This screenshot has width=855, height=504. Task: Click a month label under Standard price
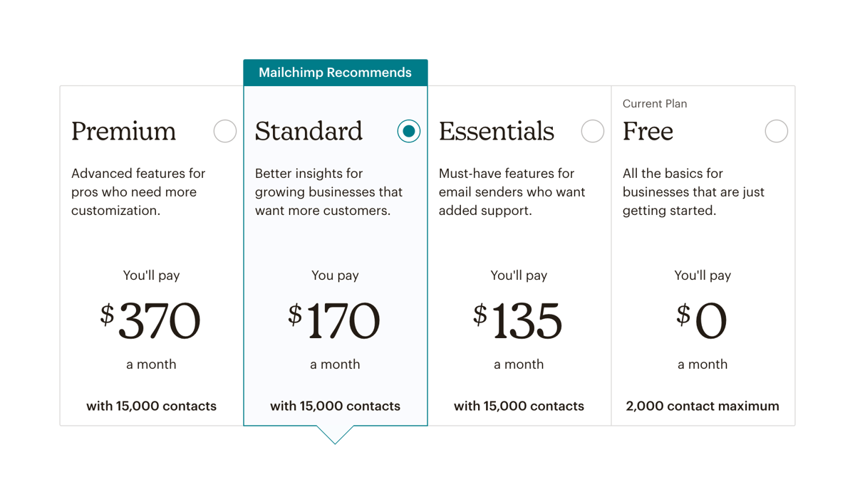pyautogui.click(x=335, y=364)
